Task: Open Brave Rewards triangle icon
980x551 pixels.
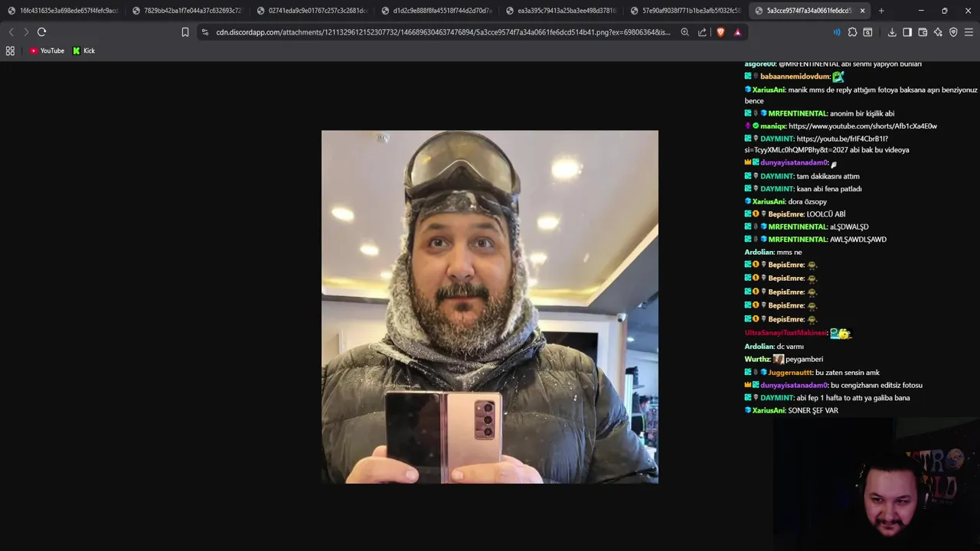Action: coord(737,32)
